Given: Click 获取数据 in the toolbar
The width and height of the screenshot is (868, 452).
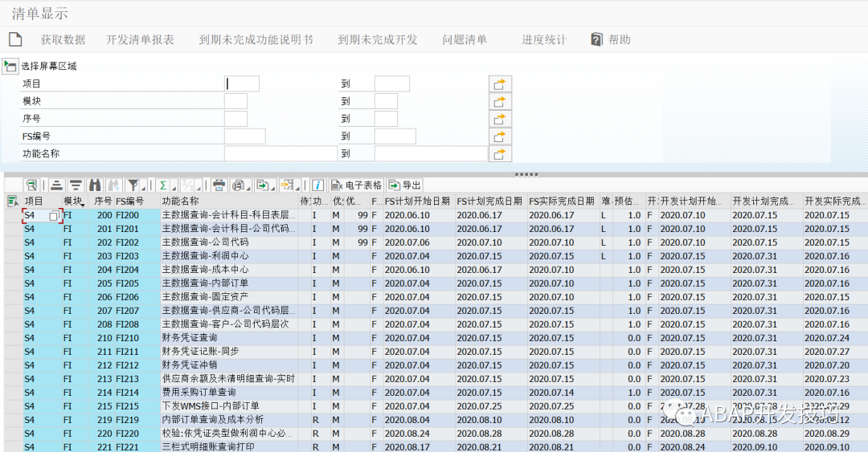Looking at the screenshot, I should click(x=63, y=39).
